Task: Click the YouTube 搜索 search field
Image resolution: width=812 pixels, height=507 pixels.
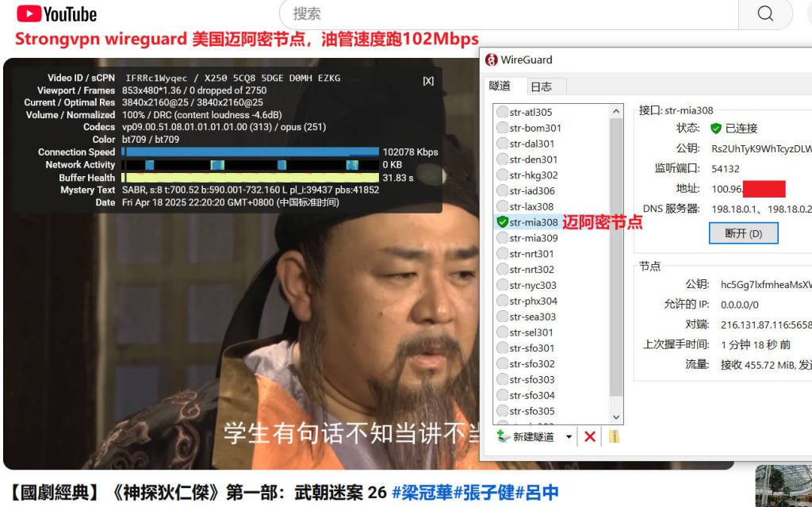Action: pyautogui.click(x=509, y=13)
